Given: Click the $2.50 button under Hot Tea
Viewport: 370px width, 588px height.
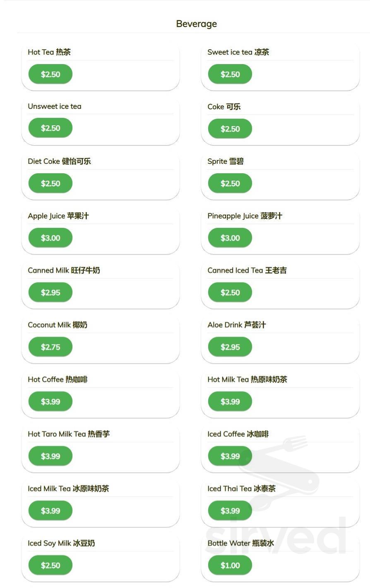Looking at the screenshot, I should (50, 74).
